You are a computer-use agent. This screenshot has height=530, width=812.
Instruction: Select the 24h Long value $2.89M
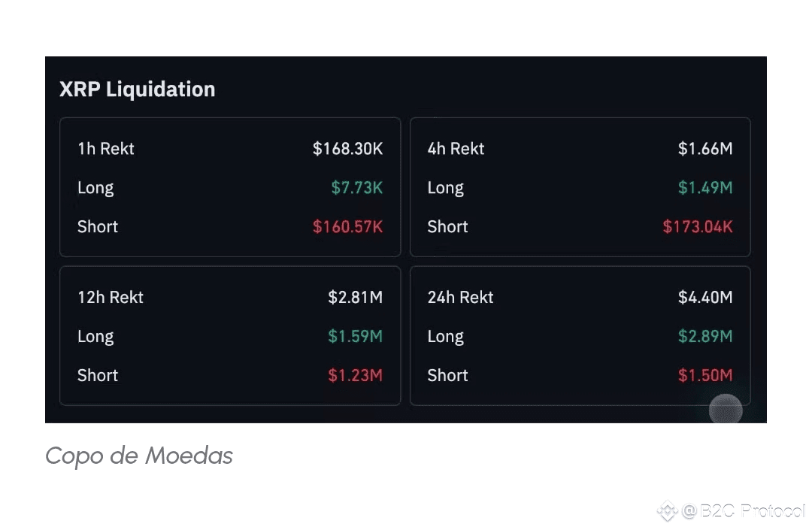pos(704,337)
